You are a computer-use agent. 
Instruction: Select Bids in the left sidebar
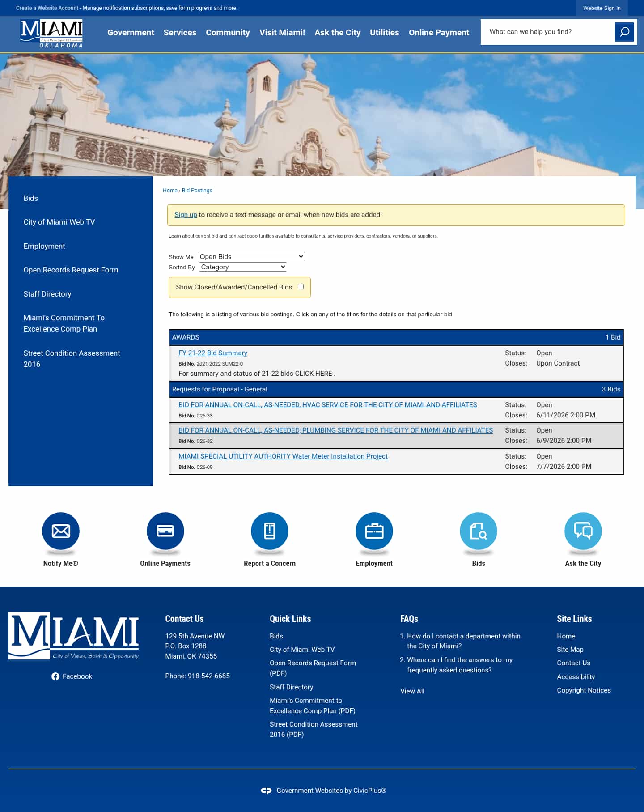[31, 198]
